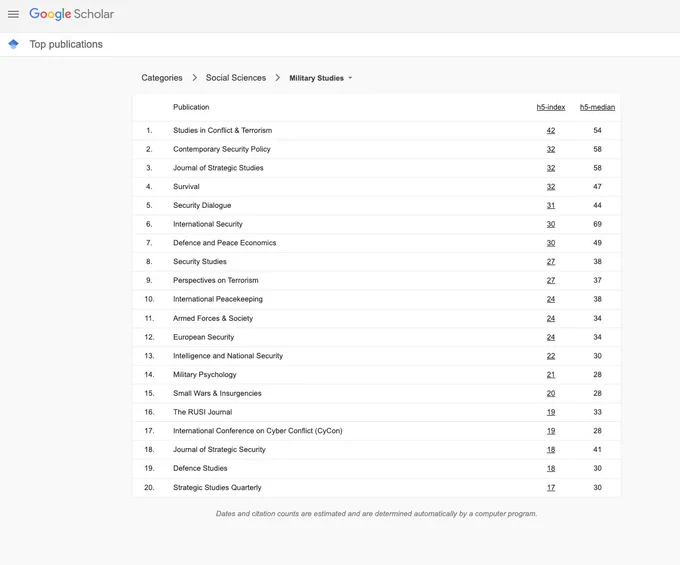Viewport: 680px width, 565px height.
Task: Select the text The RUSI Journal
Action: (x=203, y=412)
